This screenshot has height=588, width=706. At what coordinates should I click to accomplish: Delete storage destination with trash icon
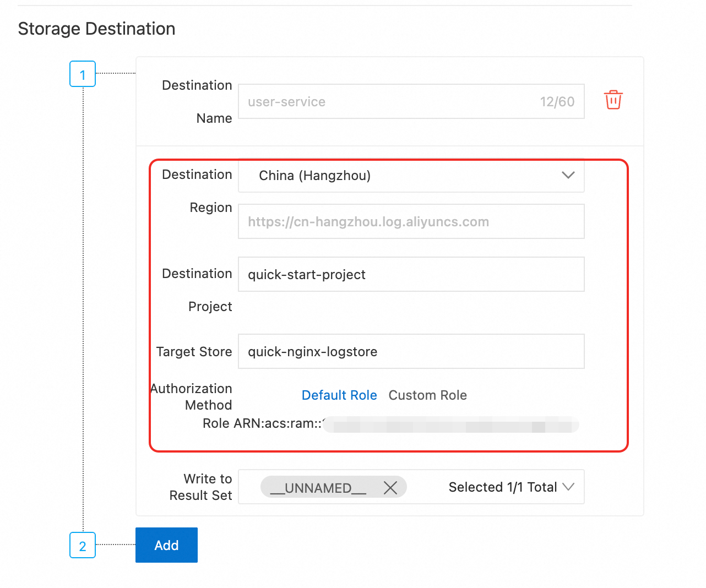pyautogui.click(x=613, y=100)
